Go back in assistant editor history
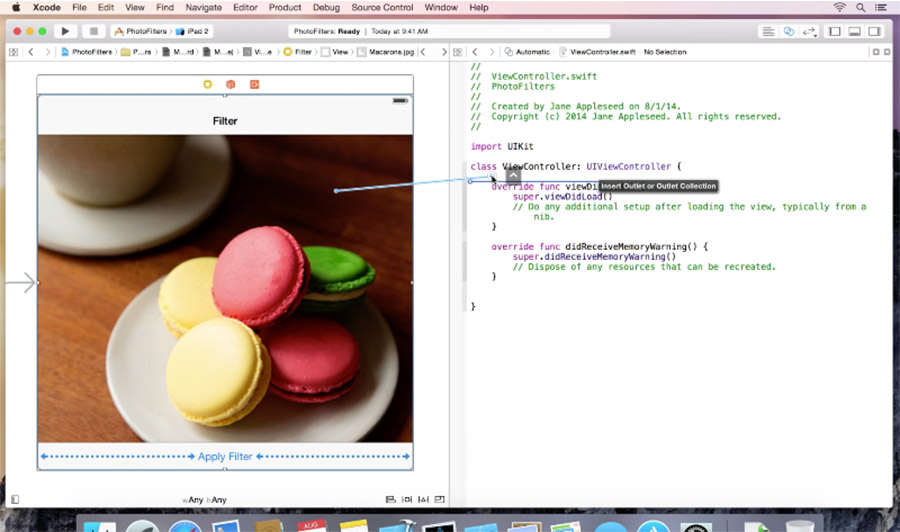Image resolution: width=900 pixels, height=532 pixels. coord(475,52)
